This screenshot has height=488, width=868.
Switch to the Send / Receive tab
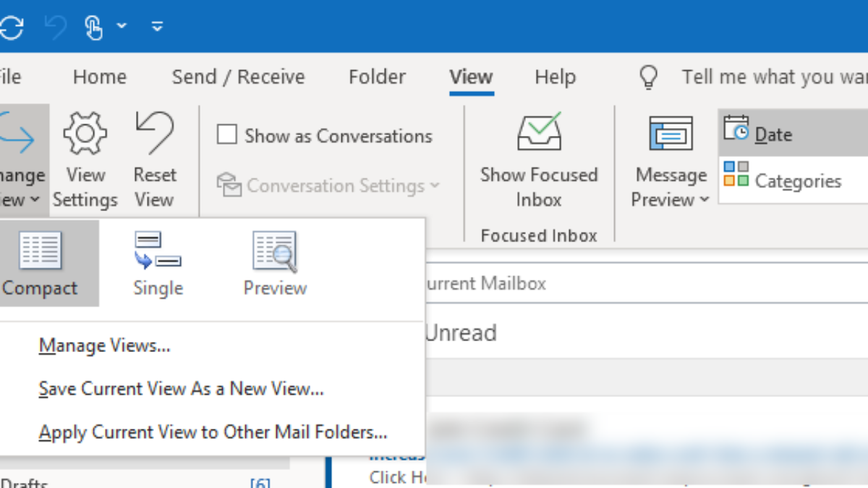tap(238, 77)
